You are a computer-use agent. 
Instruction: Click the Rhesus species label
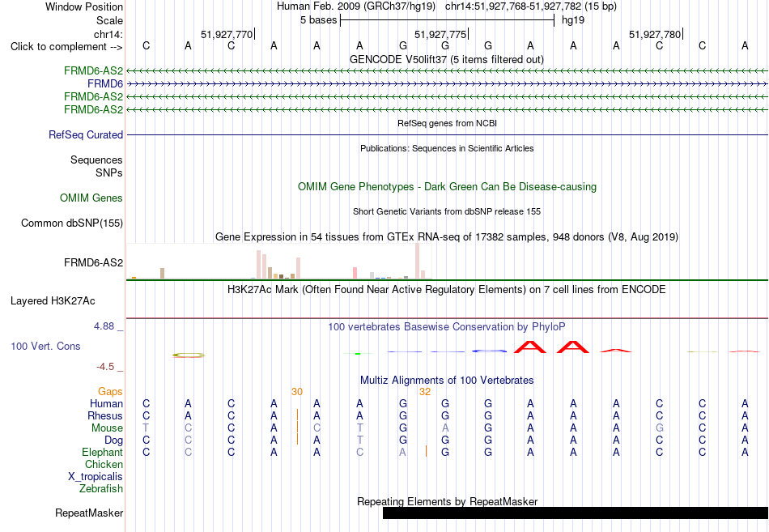(105, 415)
